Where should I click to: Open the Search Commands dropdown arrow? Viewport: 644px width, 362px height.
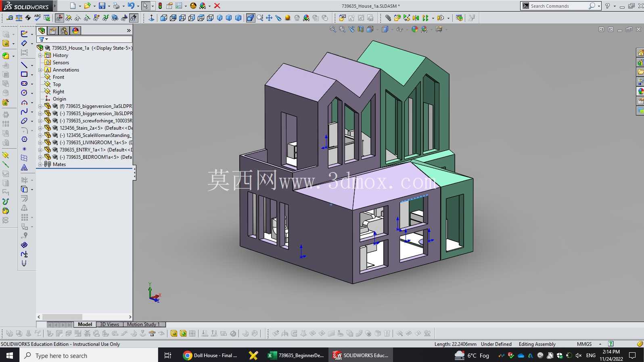[x=599, y=6]
